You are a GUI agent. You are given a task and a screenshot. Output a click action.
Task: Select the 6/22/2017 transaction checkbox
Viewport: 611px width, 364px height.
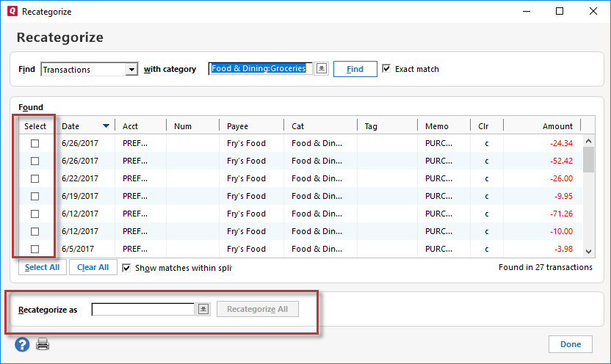point(35,178)
